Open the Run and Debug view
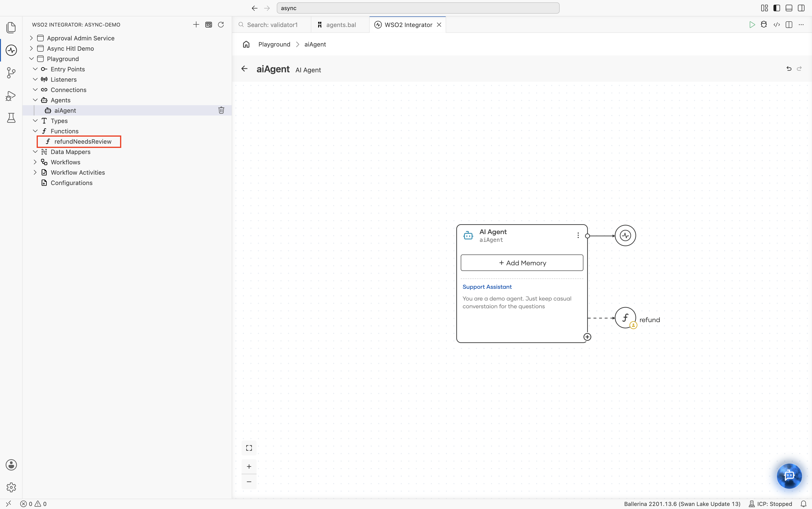The image size is (812, 509). [11, 96]
